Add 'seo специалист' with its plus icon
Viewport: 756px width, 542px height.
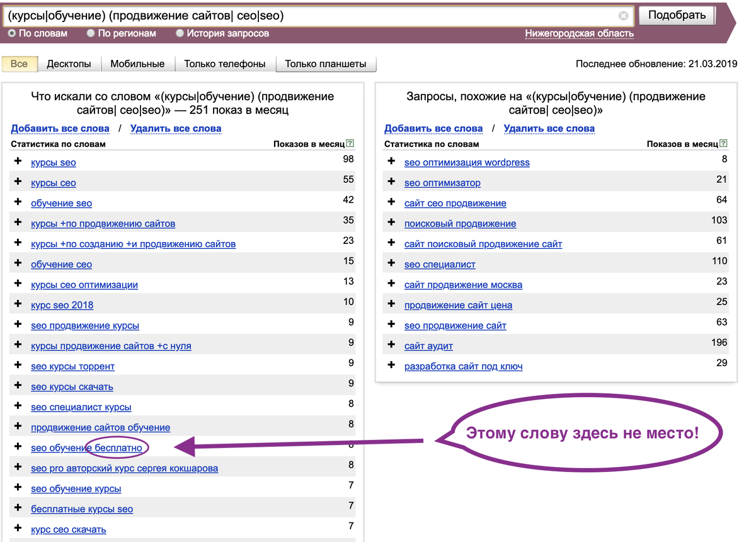click(392, 264)
